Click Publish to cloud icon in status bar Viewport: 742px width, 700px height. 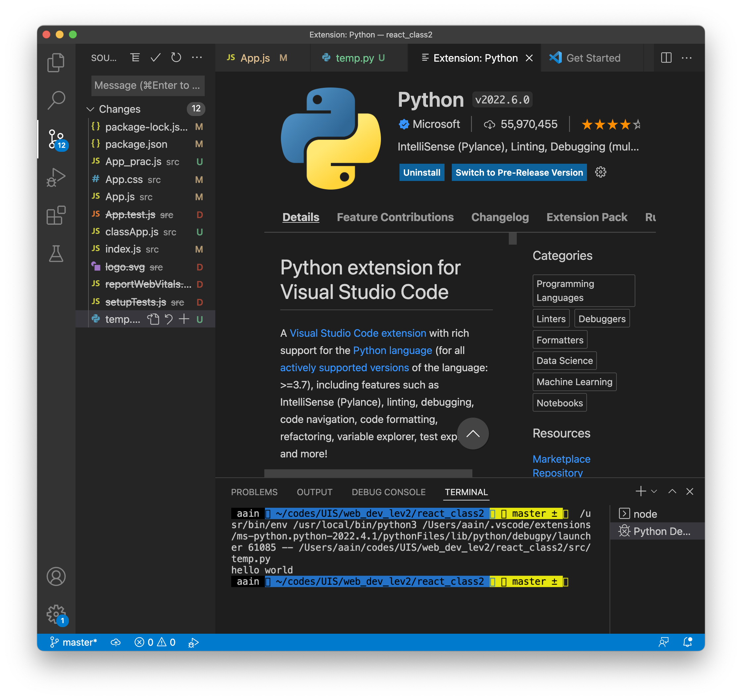(x=116, y=642)
